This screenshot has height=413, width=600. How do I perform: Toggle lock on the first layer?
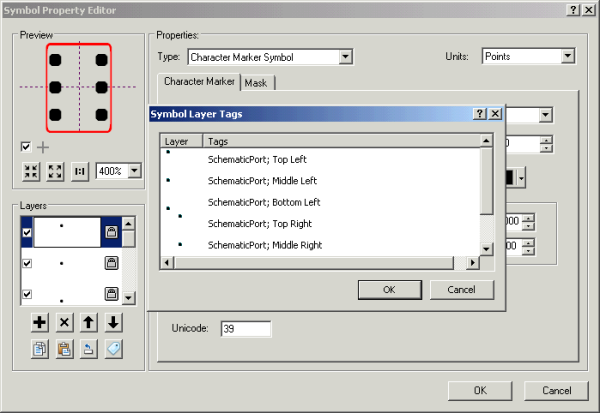pyautogui.click(x=111, y=232)
